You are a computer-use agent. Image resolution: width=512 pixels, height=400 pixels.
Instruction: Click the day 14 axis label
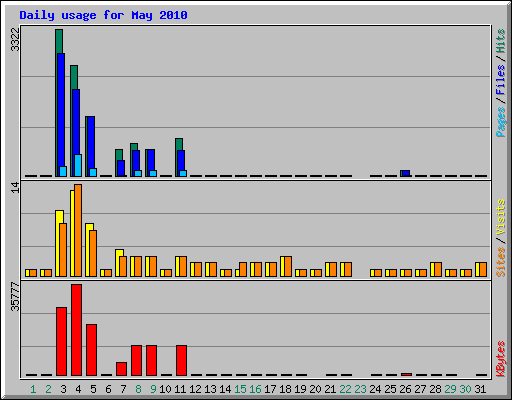(x=225, y=389)
